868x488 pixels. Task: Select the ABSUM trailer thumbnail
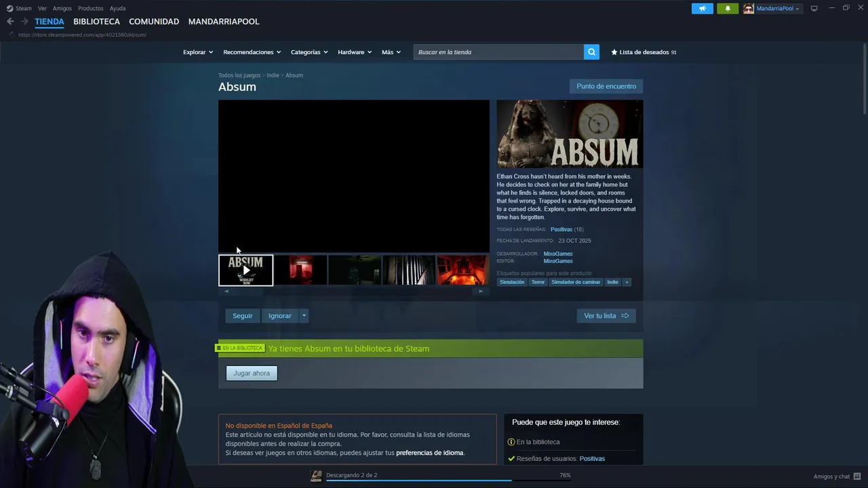246,270
